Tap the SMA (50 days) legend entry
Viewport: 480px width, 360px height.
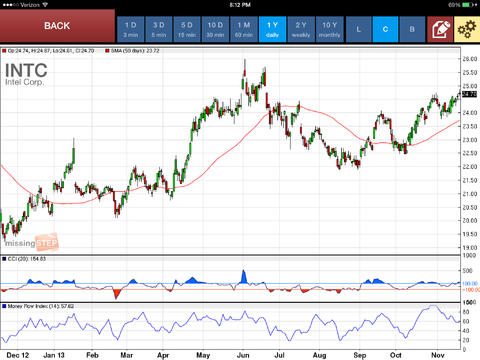click(132, 51)
